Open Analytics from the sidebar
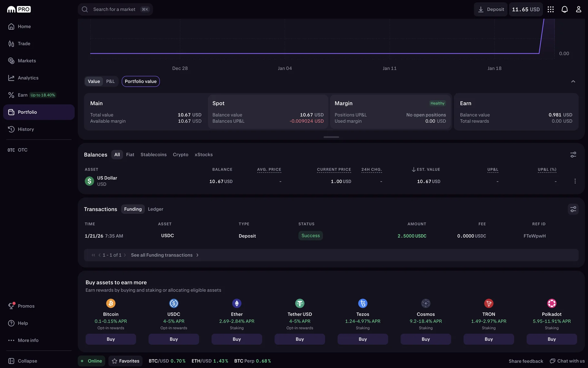The height and width of the screenshot is (368, 588). pyautogui.click(x=28, y=78)
